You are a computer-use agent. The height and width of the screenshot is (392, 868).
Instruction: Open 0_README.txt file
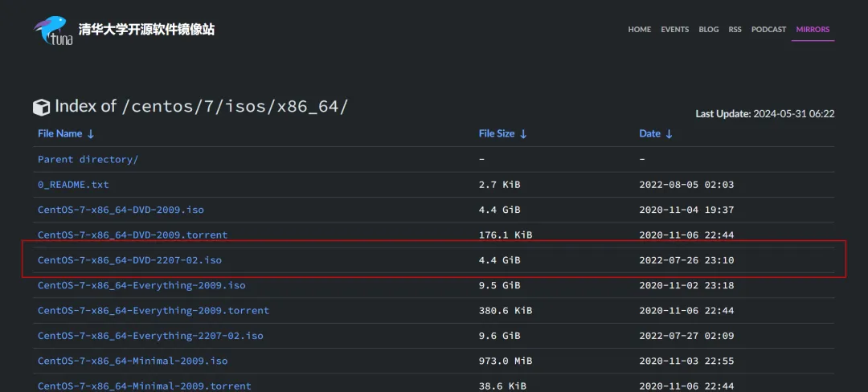click(x=73, y=185)
